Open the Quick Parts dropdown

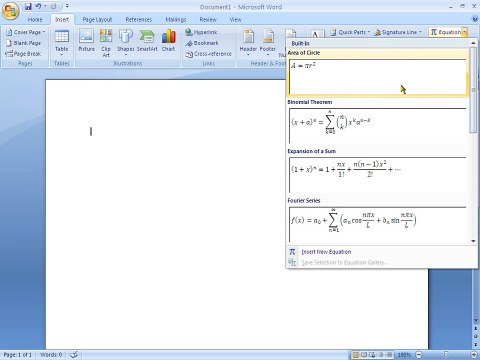pos(351,32)
